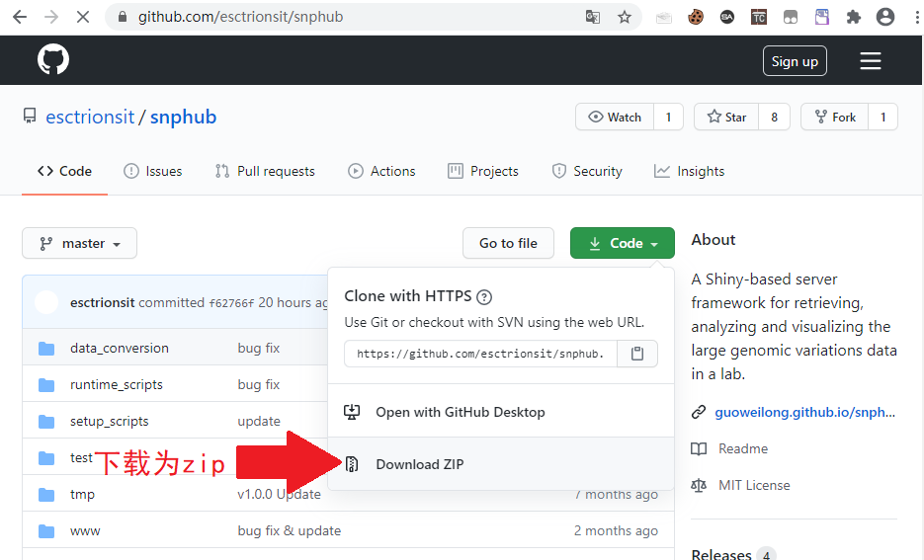
Task: Open the setup_scripts folder
Action: (109, 422)
